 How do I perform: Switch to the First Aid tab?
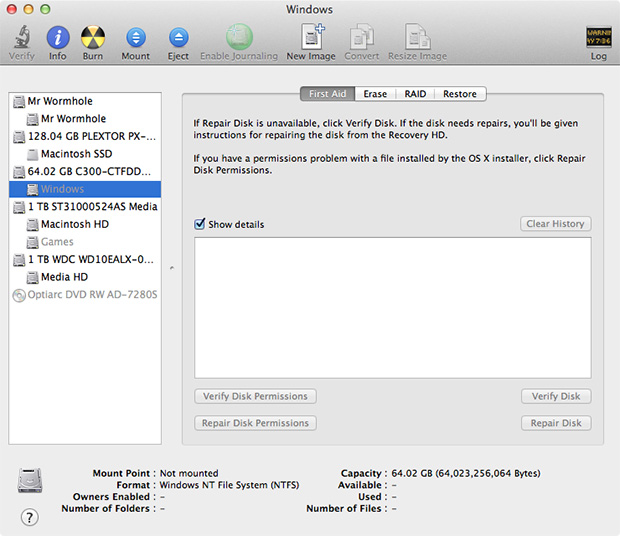click(x=327, y=94)
